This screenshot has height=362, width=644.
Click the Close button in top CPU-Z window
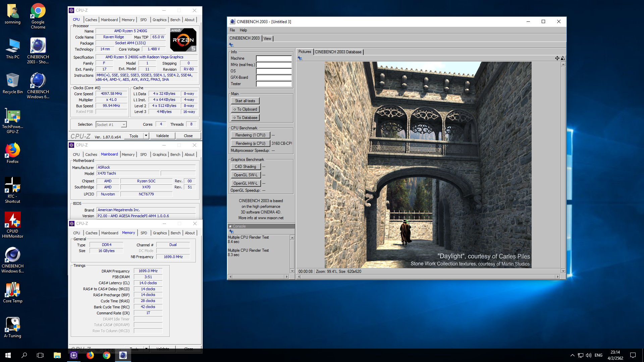point(188,136)
